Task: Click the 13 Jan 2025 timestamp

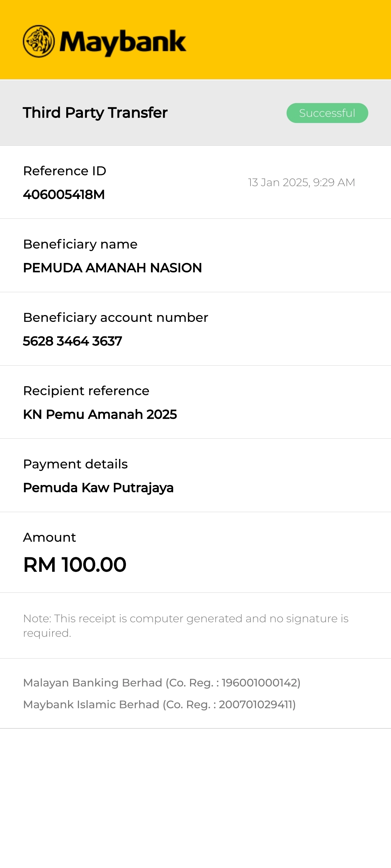Action: (x=301, y=182)
